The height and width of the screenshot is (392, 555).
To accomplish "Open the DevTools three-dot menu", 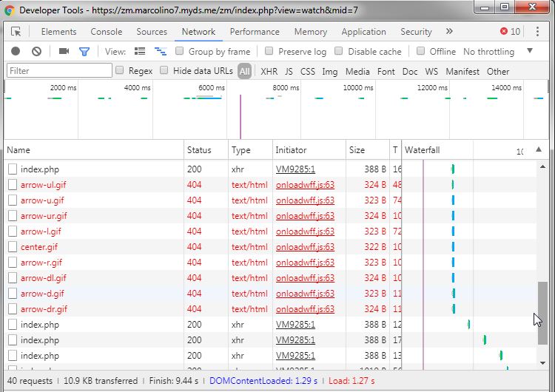I will pos(537,32).
